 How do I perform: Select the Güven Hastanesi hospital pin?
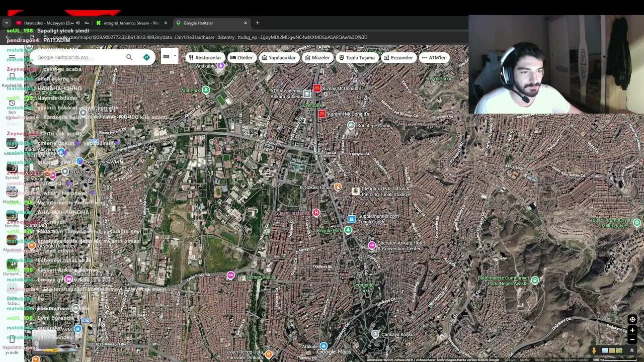[x=316, y=213]
